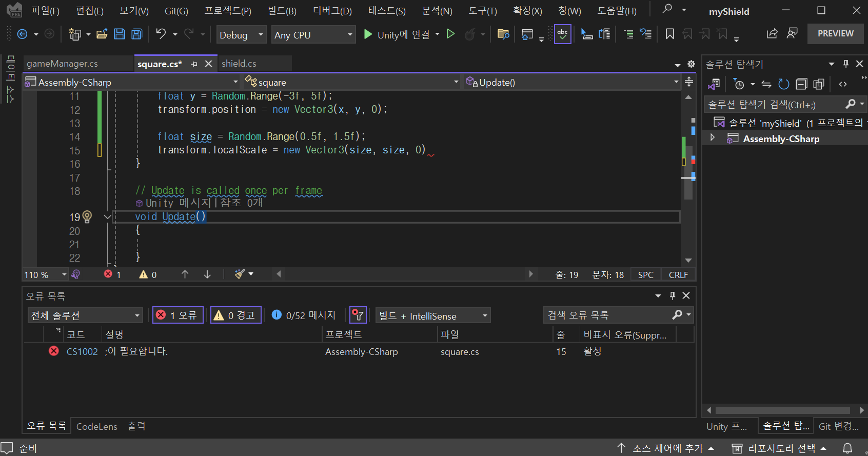The height and width of the screenshot is (456, 868).
Task: Collapse the Update method fold chevron
Action: (108, 217)
